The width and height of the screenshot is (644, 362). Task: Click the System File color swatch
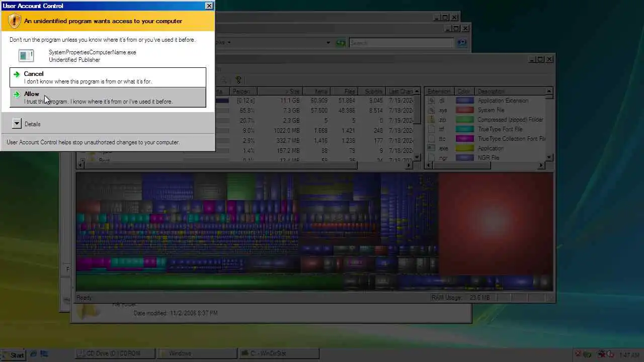click(465, 110)
